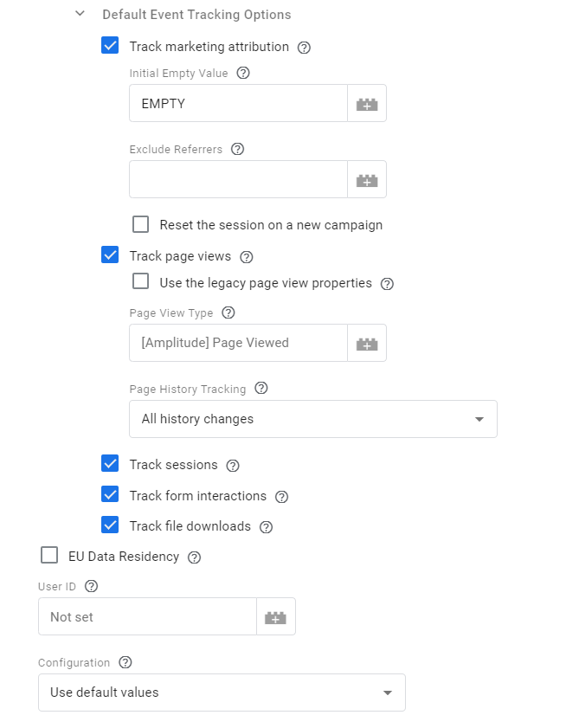Enable EU Data Residency checkbox
Viewport: 566px width, 728px height.
click(49, 556)
